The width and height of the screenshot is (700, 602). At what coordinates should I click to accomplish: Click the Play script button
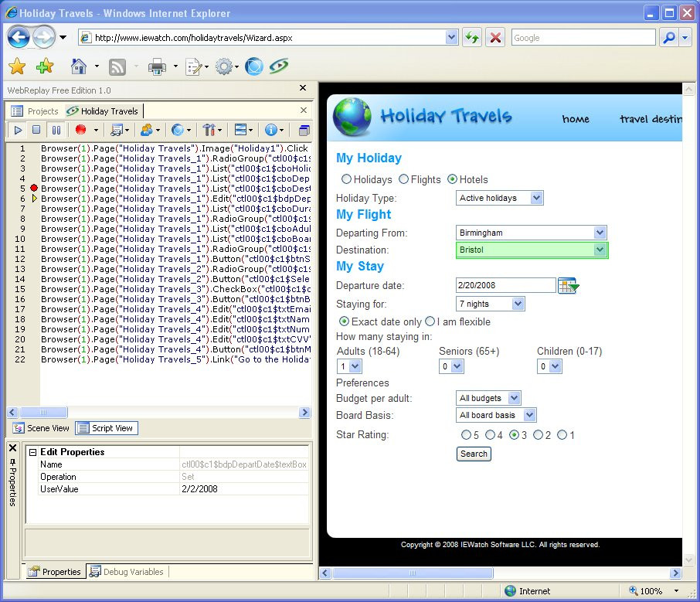(x=19, y=130)
